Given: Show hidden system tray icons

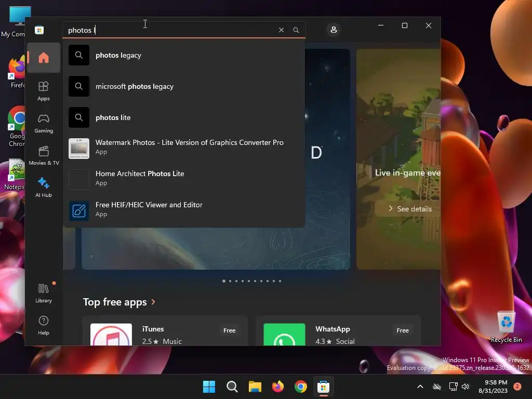Looking at the screenshot, I should point(420,387).
